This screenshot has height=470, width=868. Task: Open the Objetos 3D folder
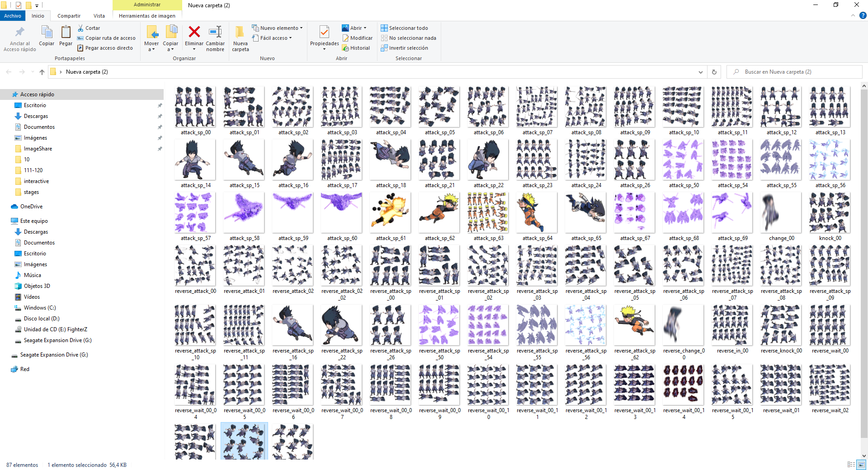point(33,286)
